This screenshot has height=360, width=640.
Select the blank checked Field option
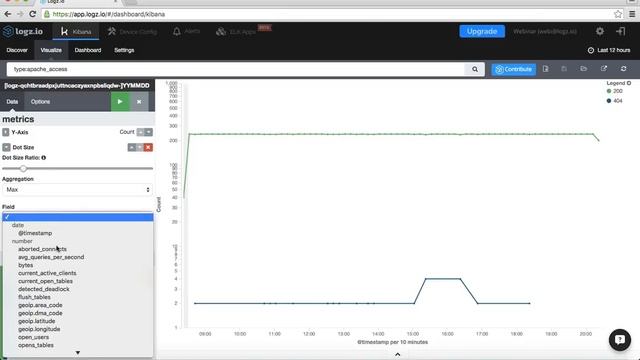click(78, 217)
